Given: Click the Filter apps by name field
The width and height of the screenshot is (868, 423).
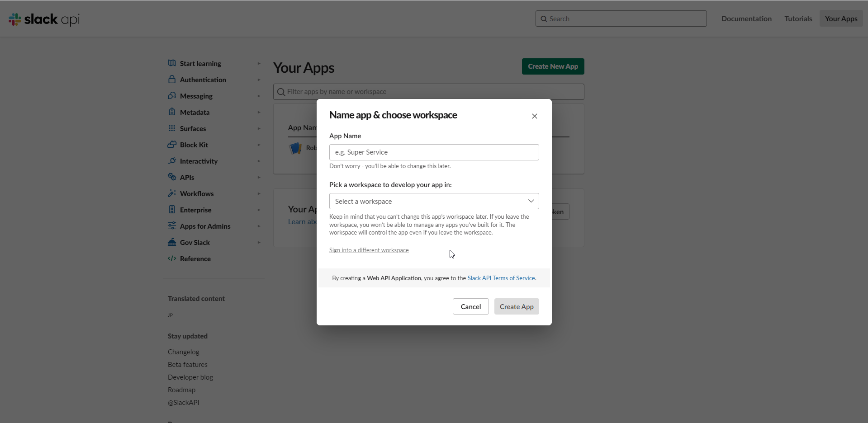Looking at the screenshot, I should (428, 92).
